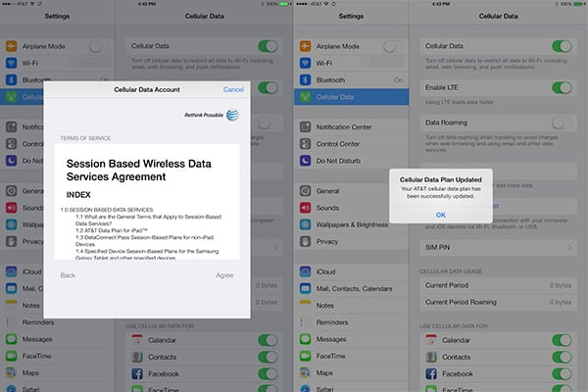Tap the Contacts app icon in right screen list
This screenshot has height=392, width=588.
[x=431, y=357]
